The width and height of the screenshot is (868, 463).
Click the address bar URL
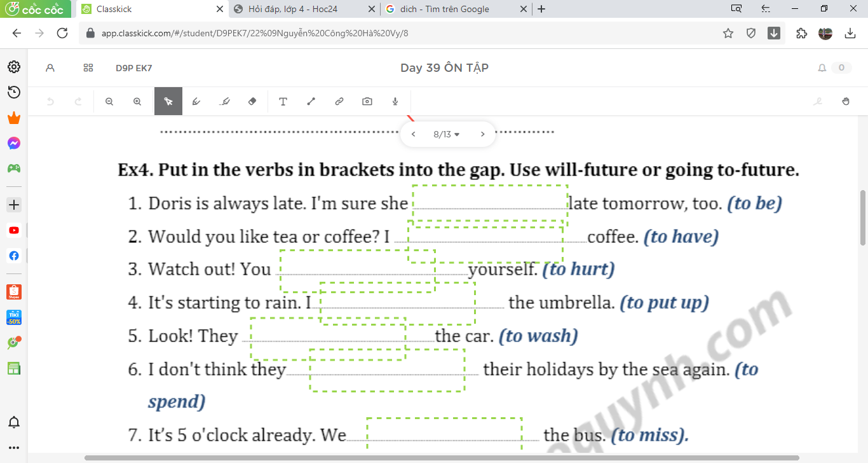click(255, 33)
